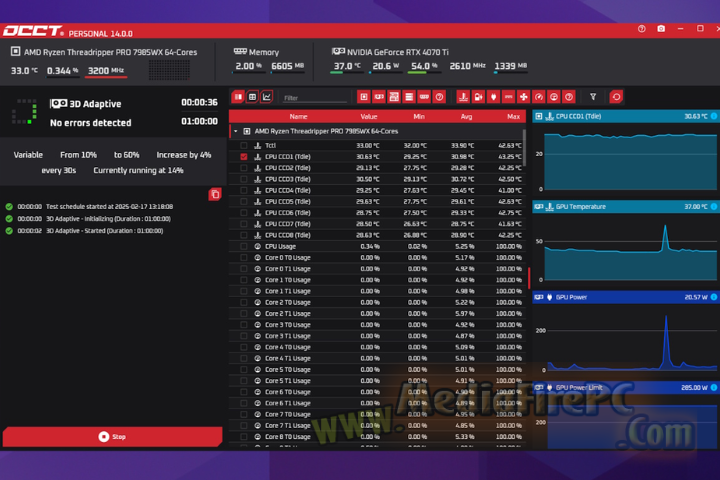Click the 'No errors detected' status text
The width and height of the screenshot is (720, 480).
[90, 123]
